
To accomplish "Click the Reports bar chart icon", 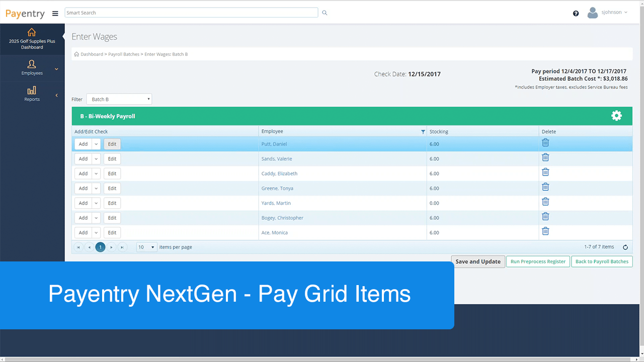I will pyautogui.click(x=32, y=90).
